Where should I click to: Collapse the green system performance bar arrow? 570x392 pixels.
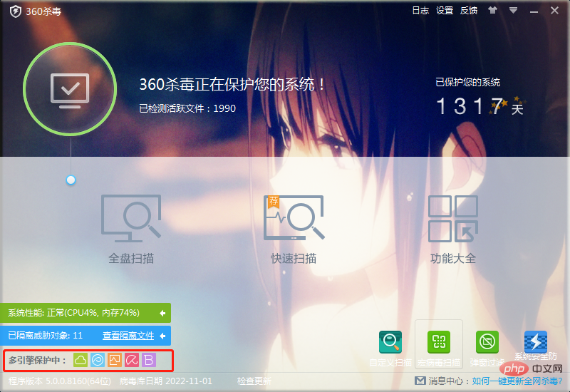coord(162,313)
